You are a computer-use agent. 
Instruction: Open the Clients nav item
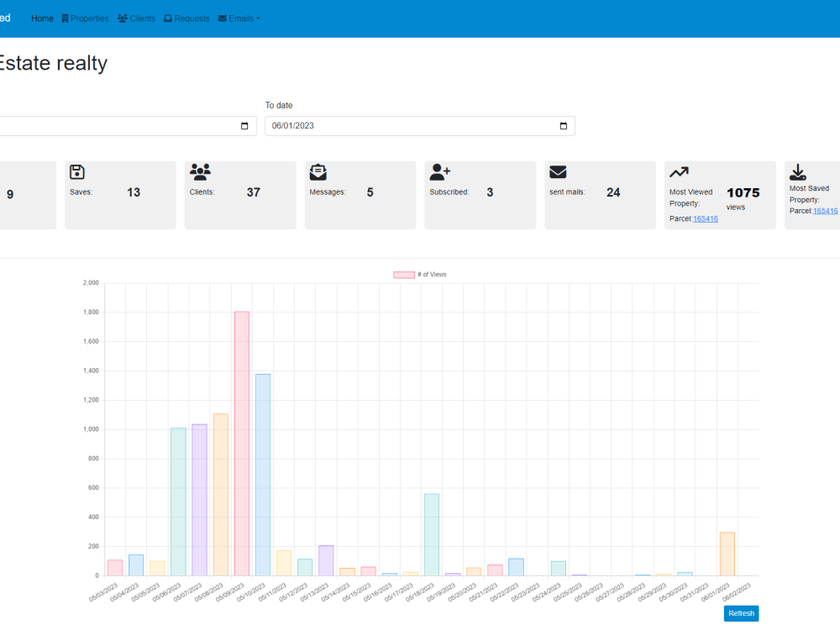click(x=136, y=18)
